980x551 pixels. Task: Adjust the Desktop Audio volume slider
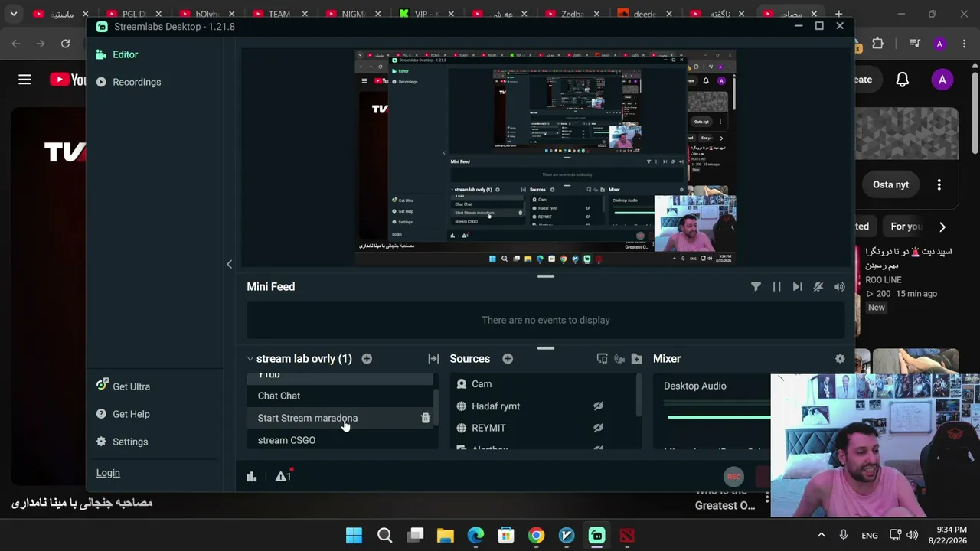(x=719, y=417)
